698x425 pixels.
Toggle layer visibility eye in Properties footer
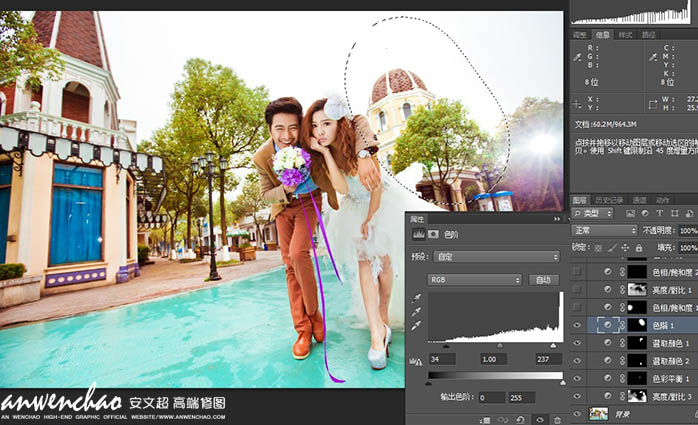[x=540, y=420]
